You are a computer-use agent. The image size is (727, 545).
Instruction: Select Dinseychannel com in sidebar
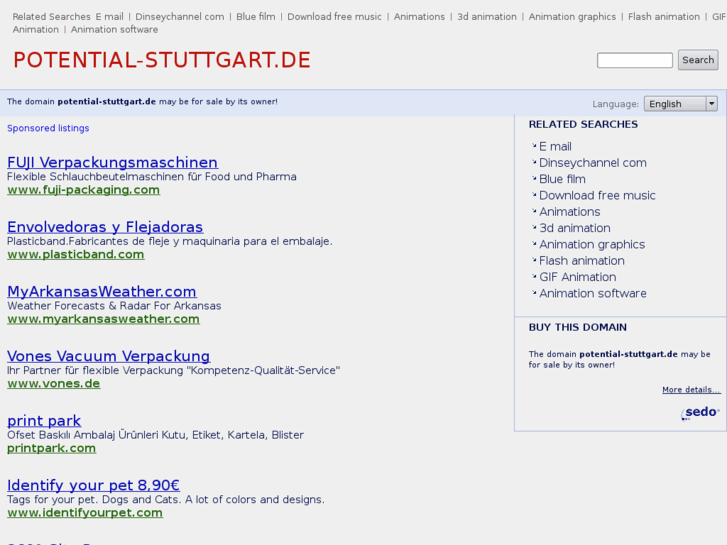click(x=593, y=163)
